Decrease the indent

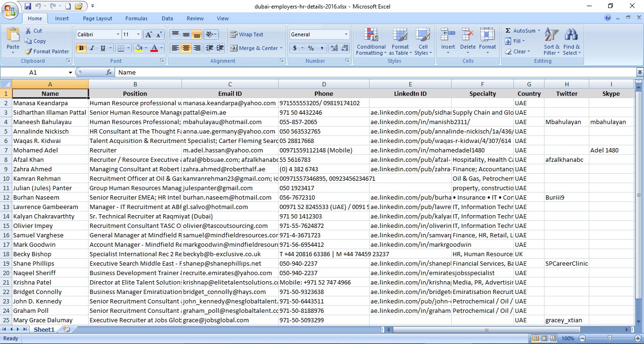click(209, 48)
